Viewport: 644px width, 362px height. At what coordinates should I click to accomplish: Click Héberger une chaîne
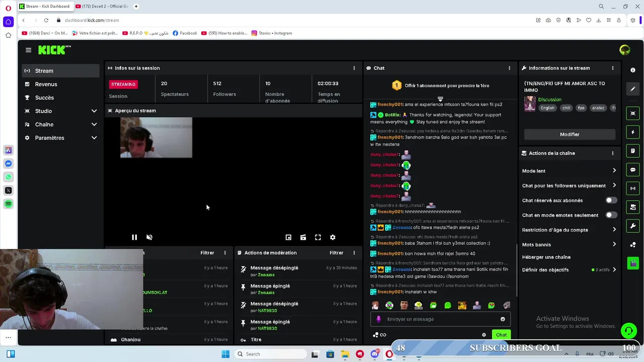[x=546, y=257]
